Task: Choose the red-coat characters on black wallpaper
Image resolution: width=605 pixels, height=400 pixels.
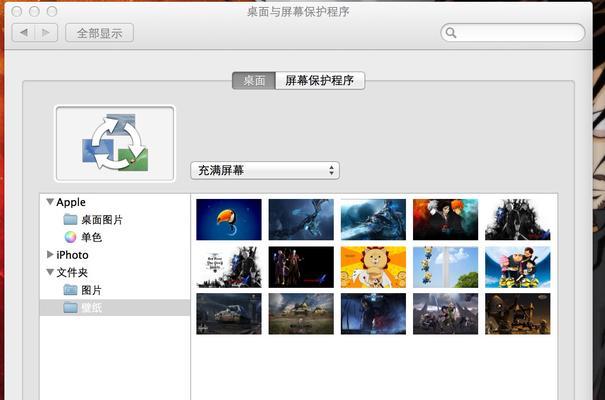Action: 301,267
